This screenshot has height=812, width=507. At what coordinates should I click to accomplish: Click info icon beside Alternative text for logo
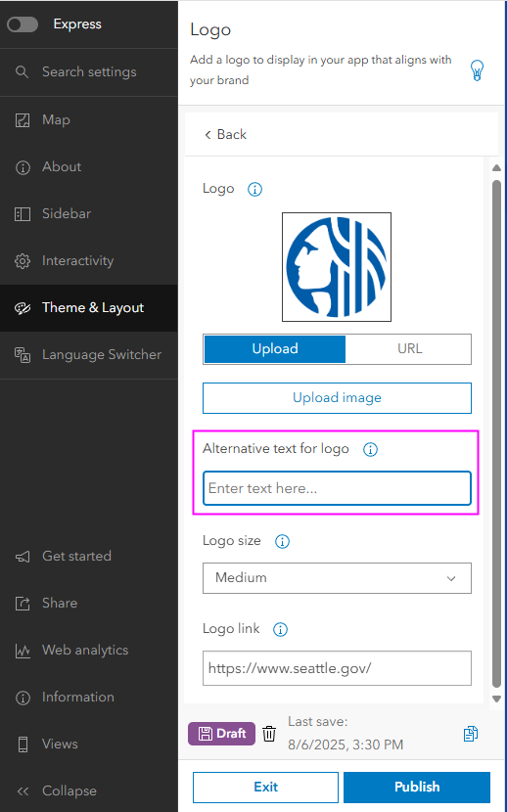[370, 449]
